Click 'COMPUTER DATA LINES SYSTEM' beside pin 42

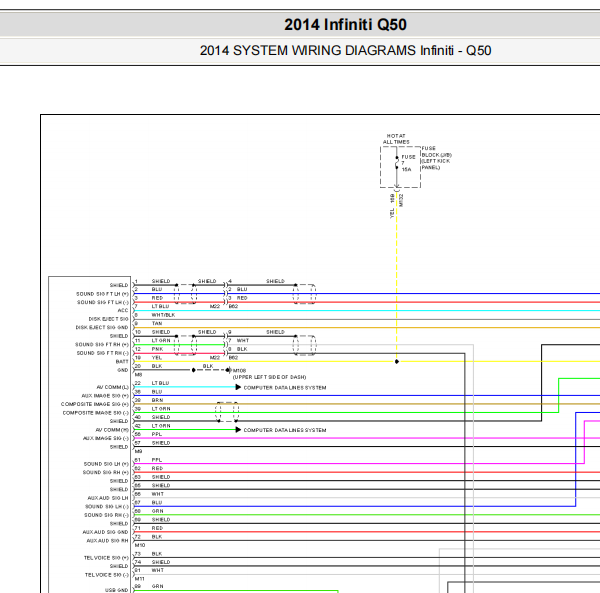click(x=285, y=430)
